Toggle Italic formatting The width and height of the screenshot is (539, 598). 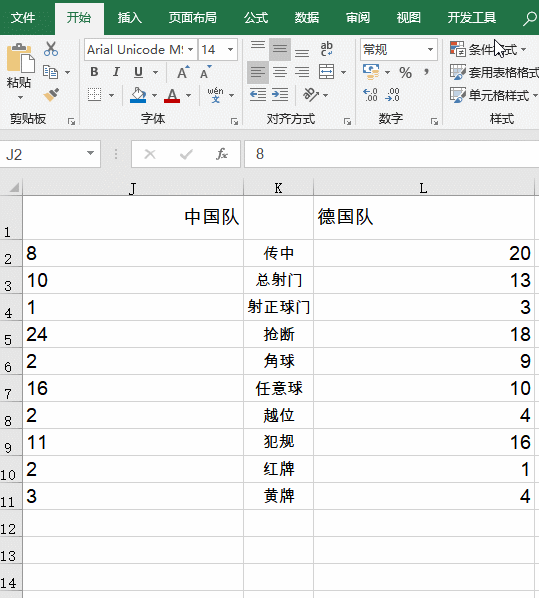point(116,72)
